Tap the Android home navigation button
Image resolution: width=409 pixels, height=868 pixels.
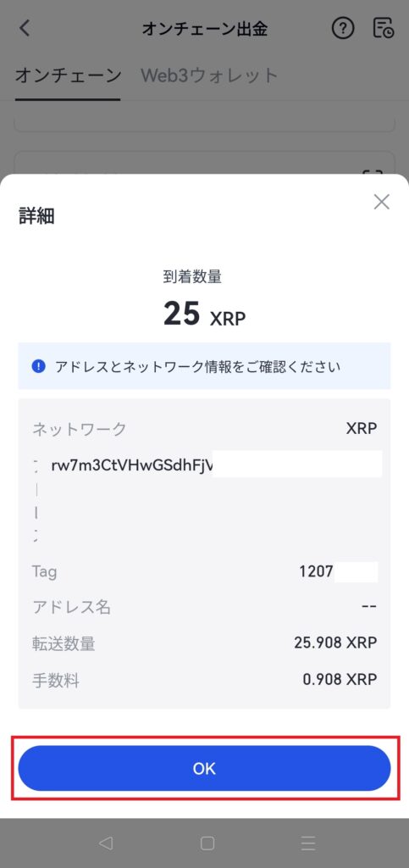click(207, 843)
